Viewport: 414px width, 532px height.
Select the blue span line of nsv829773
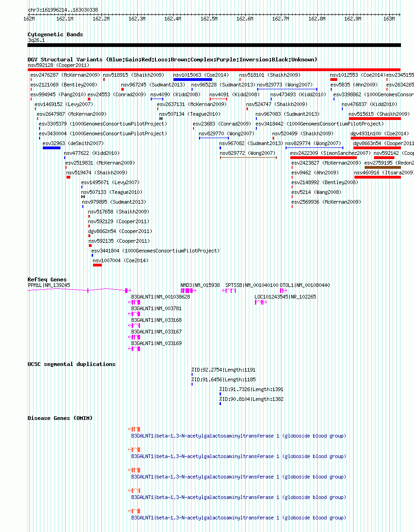pyautogui.click(x=287, y=89)
